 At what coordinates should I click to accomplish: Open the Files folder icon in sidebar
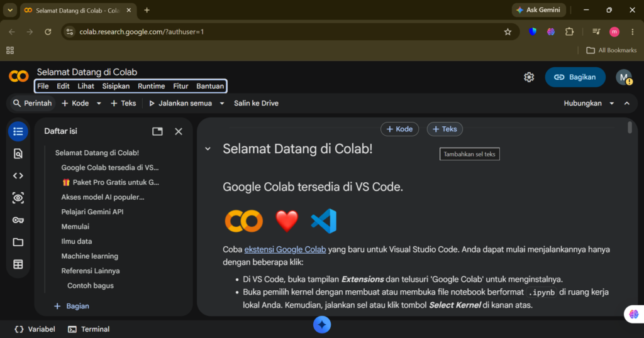click(18, 242)
